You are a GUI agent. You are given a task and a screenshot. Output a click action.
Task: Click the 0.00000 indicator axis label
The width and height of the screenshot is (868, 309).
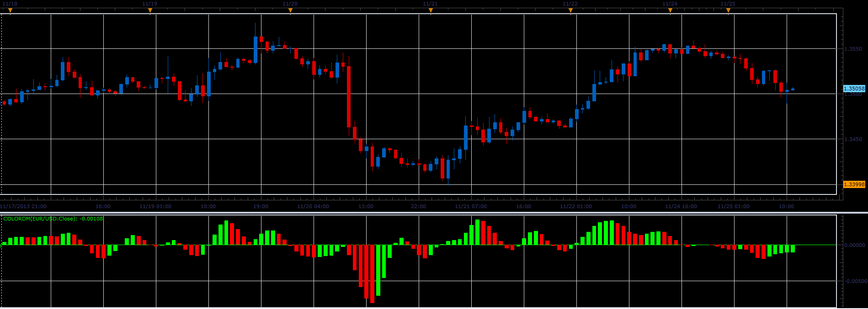click(854, 245)
